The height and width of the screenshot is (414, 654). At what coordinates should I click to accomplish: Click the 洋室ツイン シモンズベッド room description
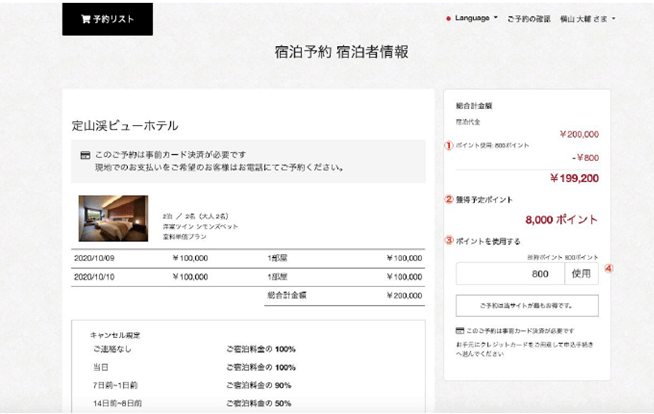pos(200,226)
